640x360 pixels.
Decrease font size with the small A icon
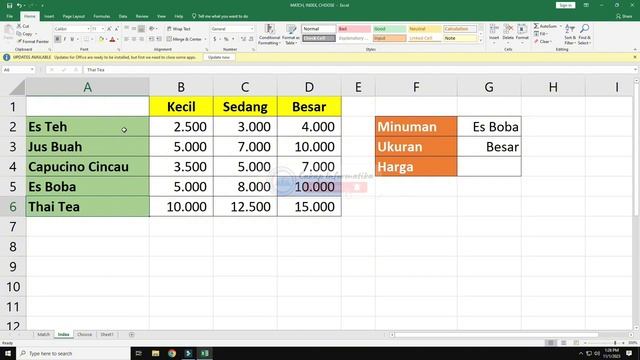click(x=116, y=29)
